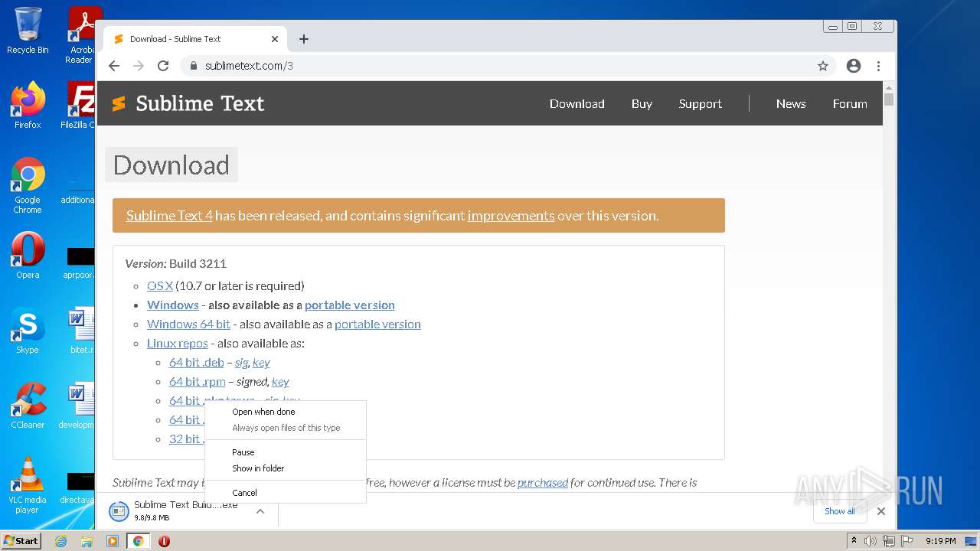
Task: Click the browser back arrow
Action: (114, 66)
